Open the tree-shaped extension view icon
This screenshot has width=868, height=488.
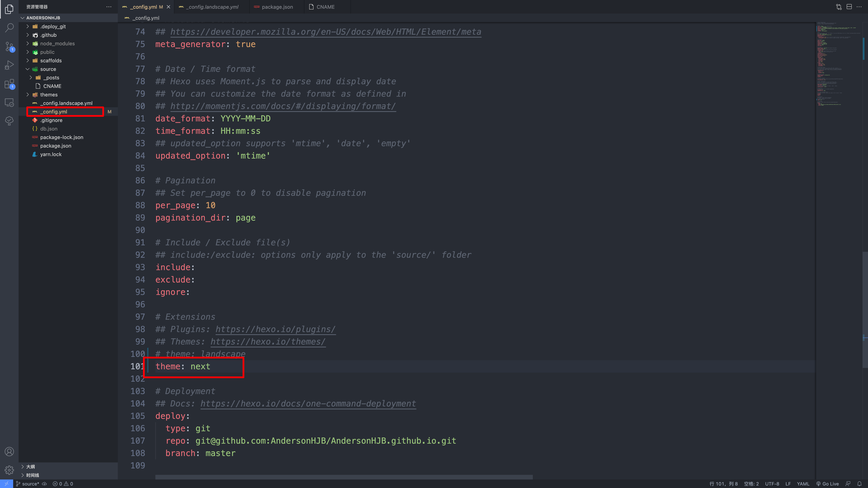click(x=9, y=121)
